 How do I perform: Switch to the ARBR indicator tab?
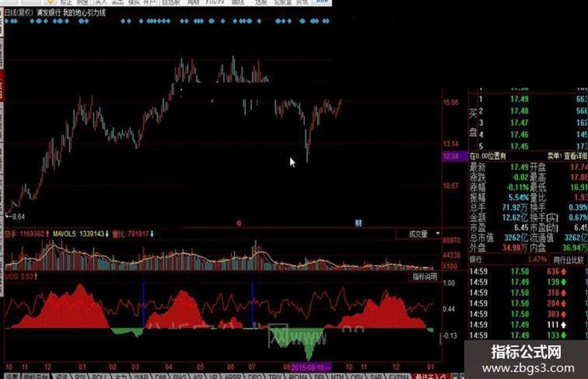[233, 376]
